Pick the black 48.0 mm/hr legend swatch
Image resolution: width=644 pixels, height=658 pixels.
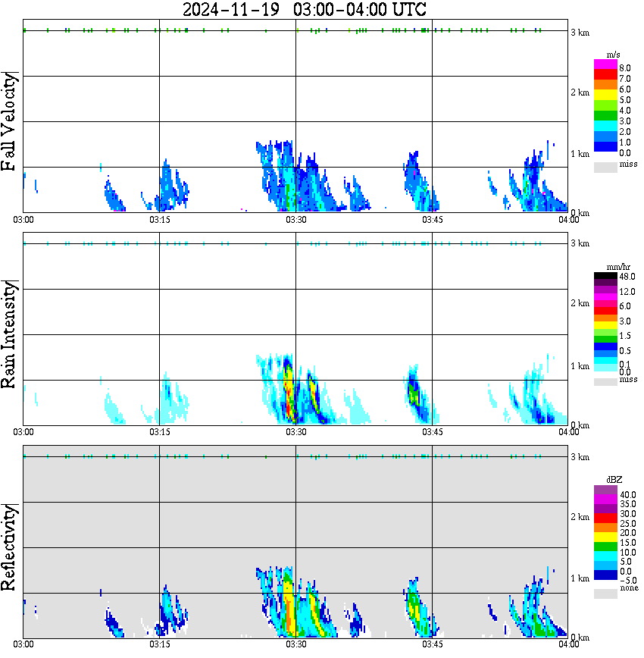[605, 276]
